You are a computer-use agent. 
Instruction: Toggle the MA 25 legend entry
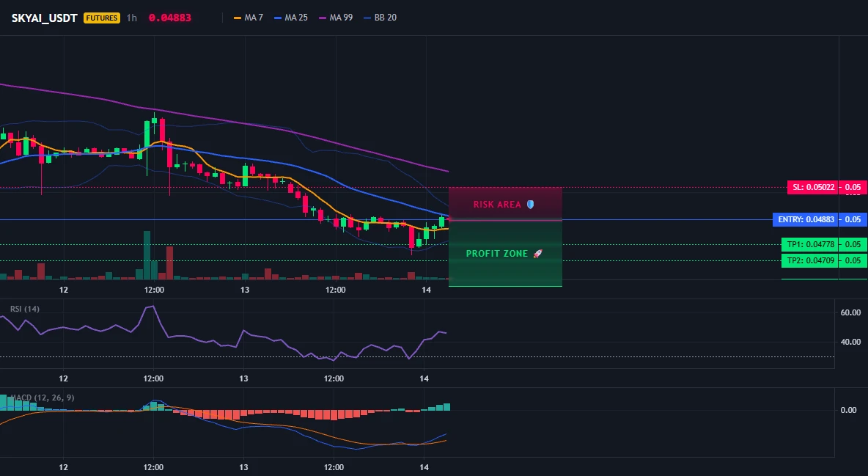290,18
